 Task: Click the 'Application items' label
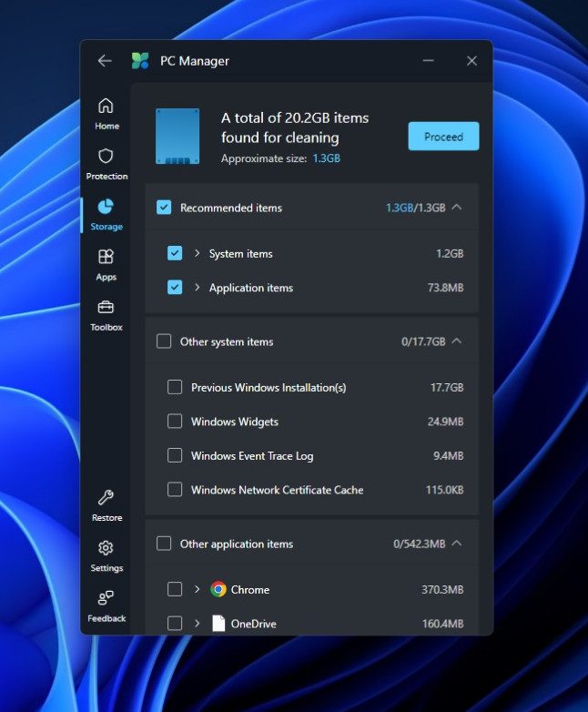point(251,288)
